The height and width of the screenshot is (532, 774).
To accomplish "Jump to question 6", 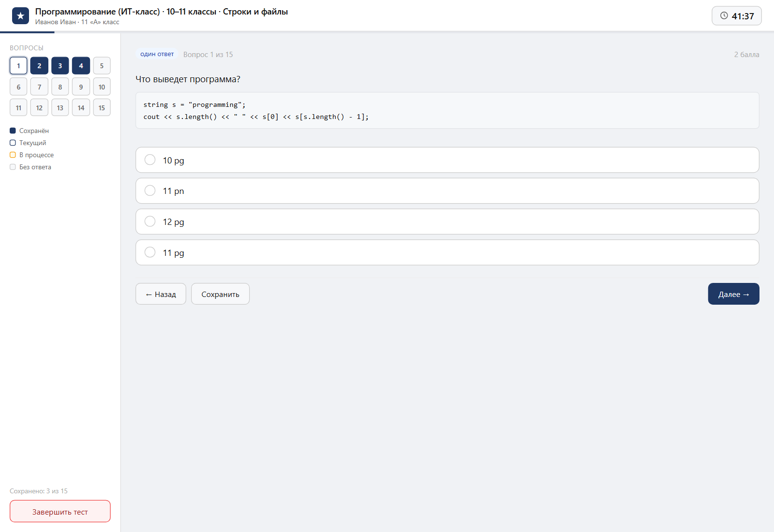I will 18,87.
